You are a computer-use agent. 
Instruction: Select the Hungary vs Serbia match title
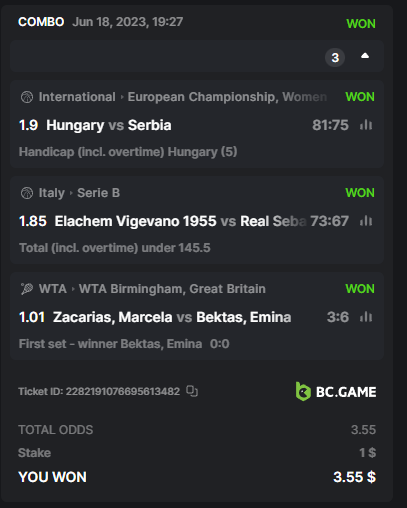[x=109, y=125]
